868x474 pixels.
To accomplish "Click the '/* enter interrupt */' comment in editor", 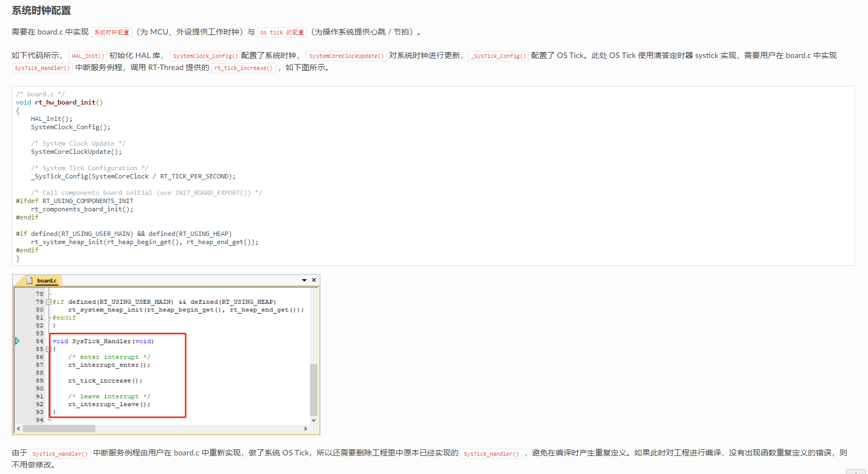I will point(109,357).
